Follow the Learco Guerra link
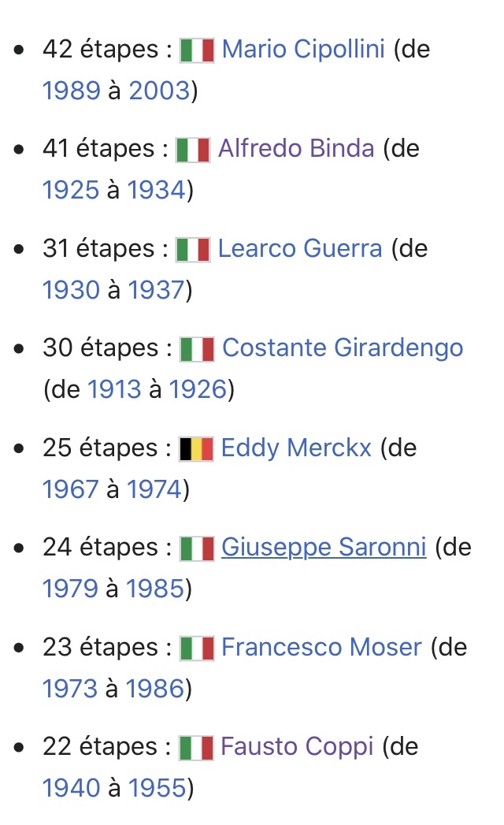The width and height of the screenshot is (504, 825). pyautogui.click(x=299, y=249)
